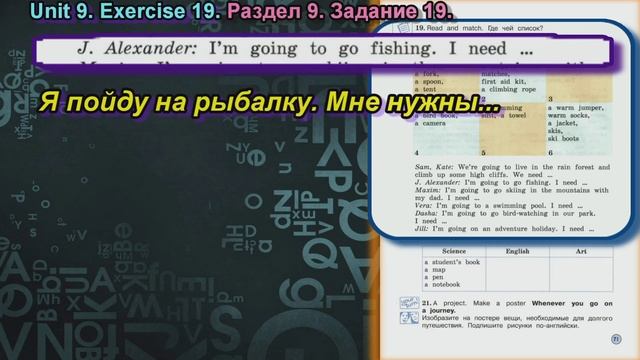
Task: Click "a tent" in the list card
Action: pyautogui.click(x=425, y=89)
